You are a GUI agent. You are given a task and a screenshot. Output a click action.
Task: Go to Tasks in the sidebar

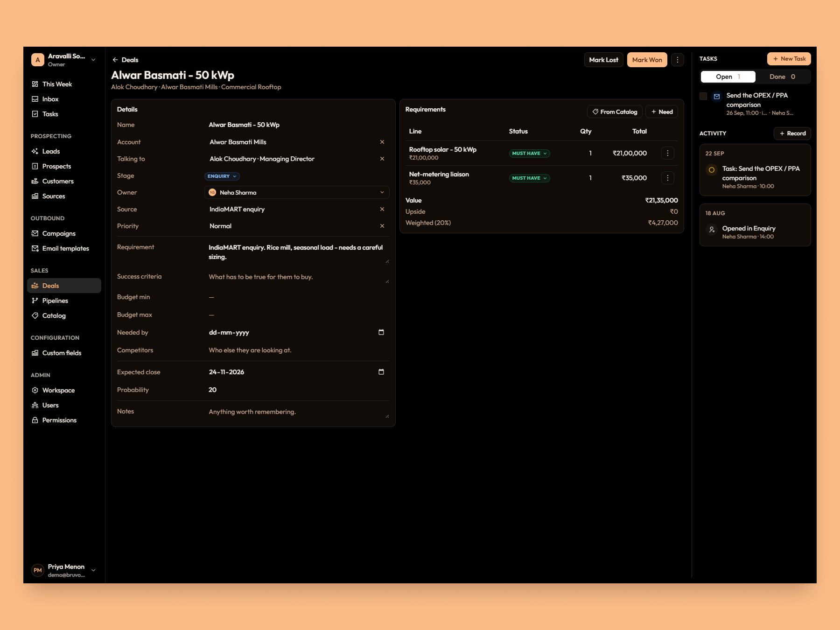[64, 114]
